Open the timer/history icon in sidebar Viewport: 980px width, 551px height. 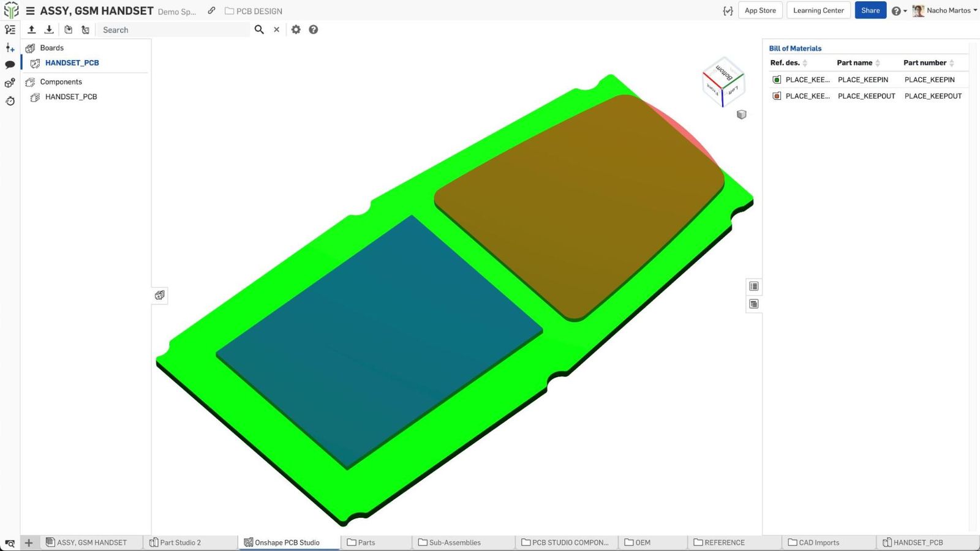10,101
